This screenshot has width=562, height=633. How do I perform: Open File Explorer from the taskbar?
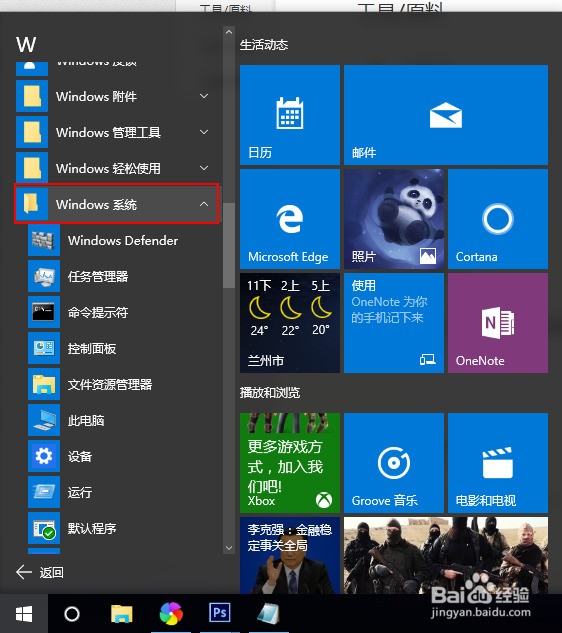click(x=122, y=614)
